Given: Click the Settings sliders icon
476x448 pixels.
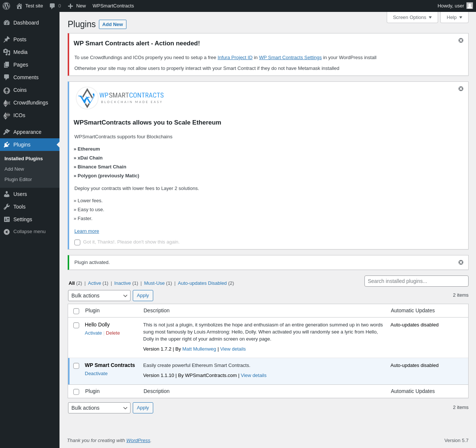Looking at the screenshot, I should [x=7, y=219].
